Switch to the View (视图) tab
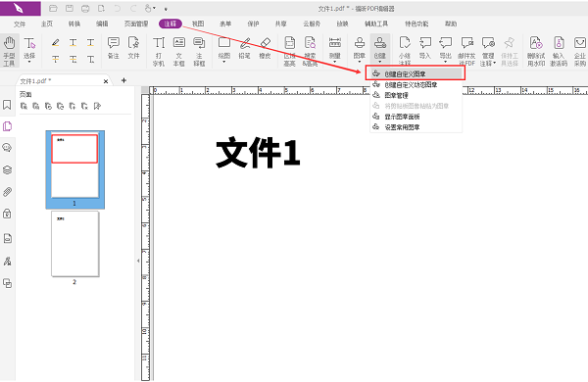The width and height of the screenshot is (588, 382). 198,24
